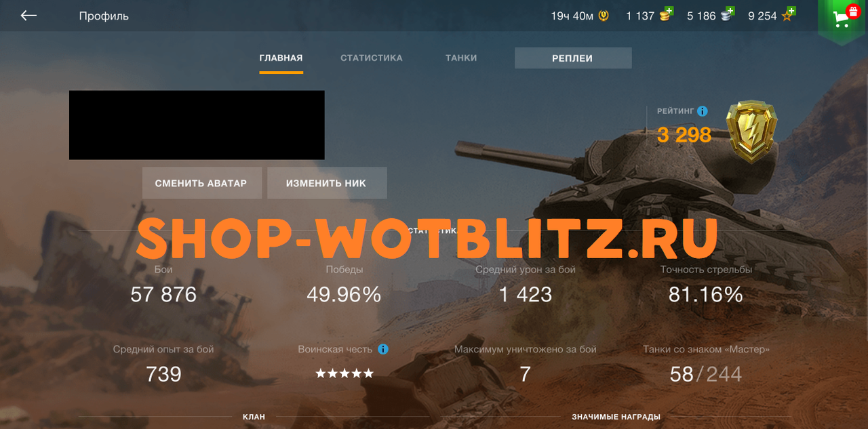Add credits via silver coins icon
The image size is (868, 429).
tap(727, 14)
